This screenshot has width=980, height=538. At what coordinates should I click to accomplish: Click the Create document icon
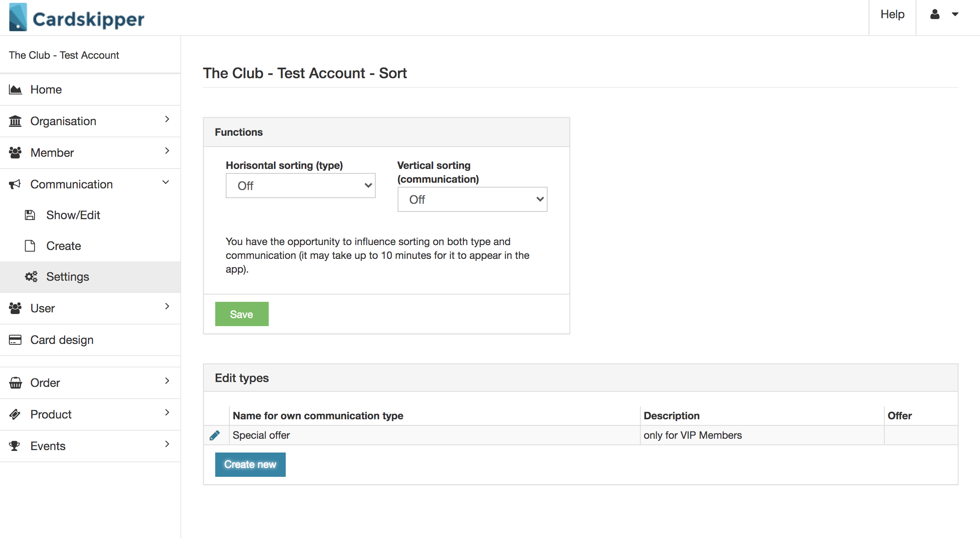click(x=30, y=246)
